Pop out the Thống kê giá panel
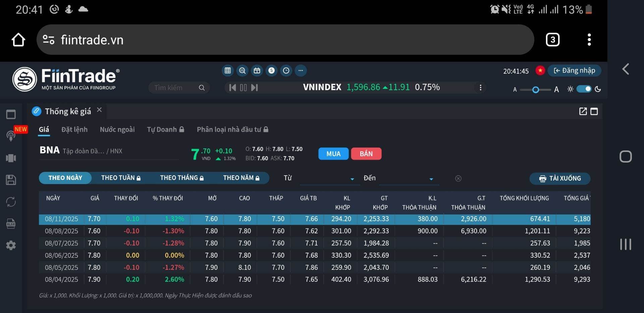The width and height of the screenshot is (644, 313). [x=583, y=111]
